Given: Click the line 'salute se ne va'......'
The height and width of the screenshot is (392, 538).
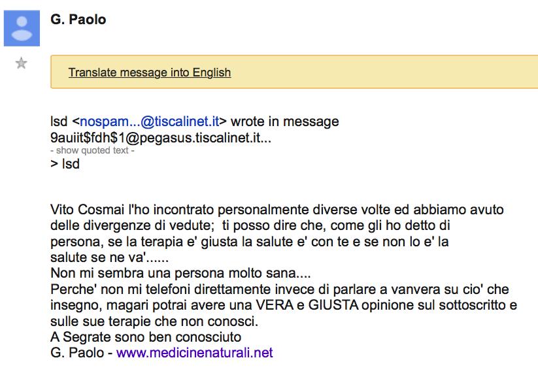Looking at the screenshot, I should tap(109, 257).
